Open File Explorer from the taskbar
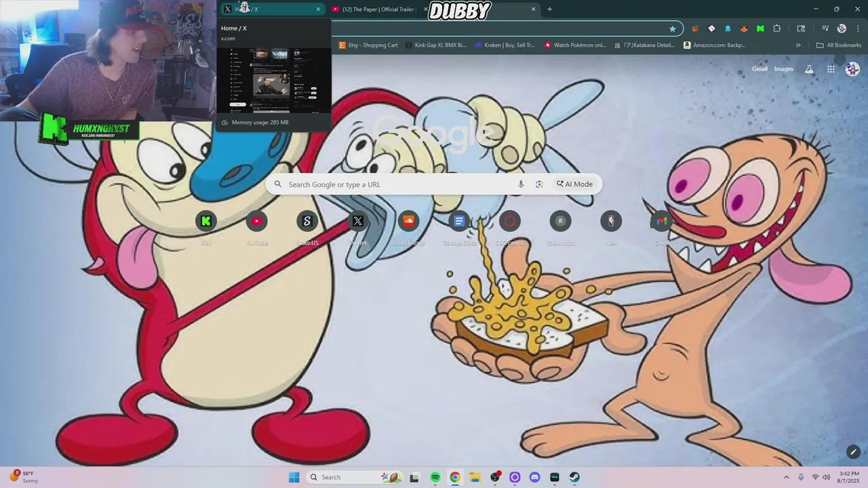Viewport: 868px width, 488px height. pyautogui.click(x=475, y=477)
